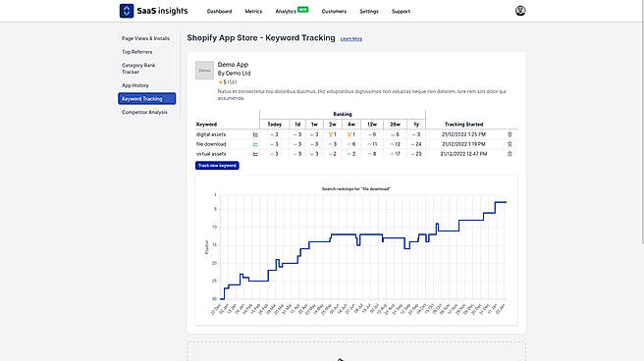This screenshot has width=644, height=361.
Task: Open Top Referrers in sidebar
Action: 137,52
